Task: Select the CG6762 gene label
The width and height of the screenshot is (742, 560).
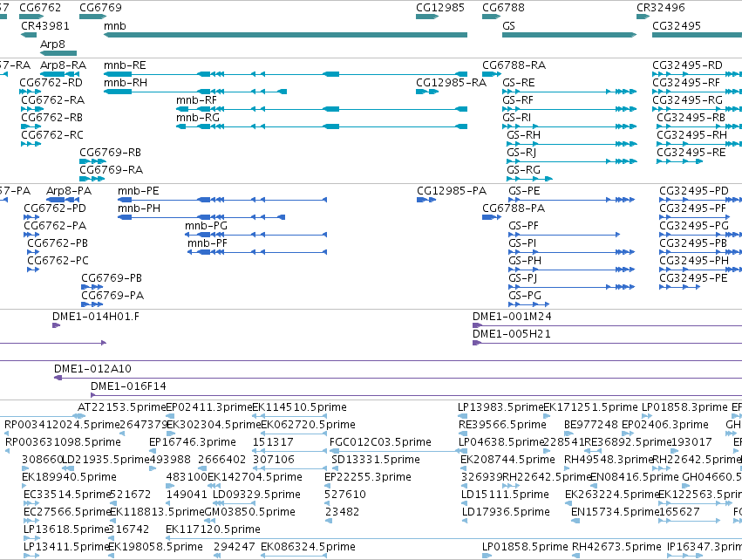Action: [40, 8]
